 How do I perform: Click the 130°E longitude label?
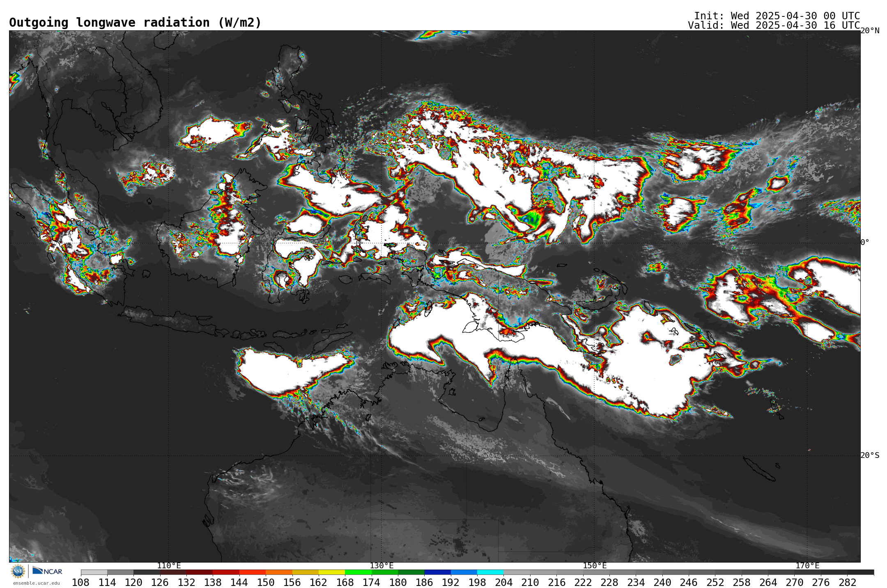(x=381, y=565)
